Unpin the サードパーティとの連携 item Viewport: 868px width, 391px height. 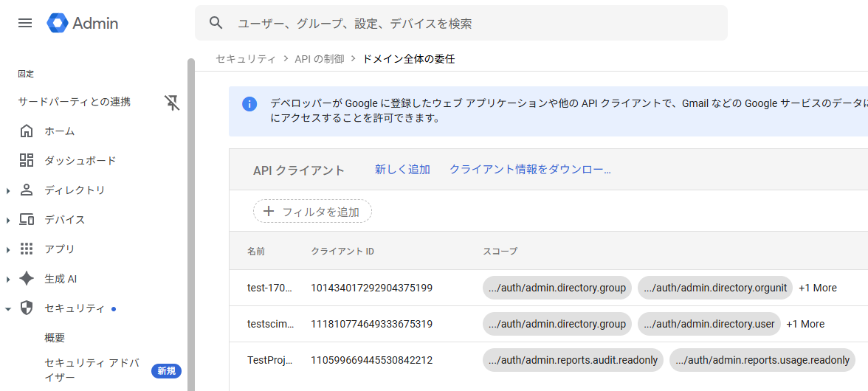point(172,103)
